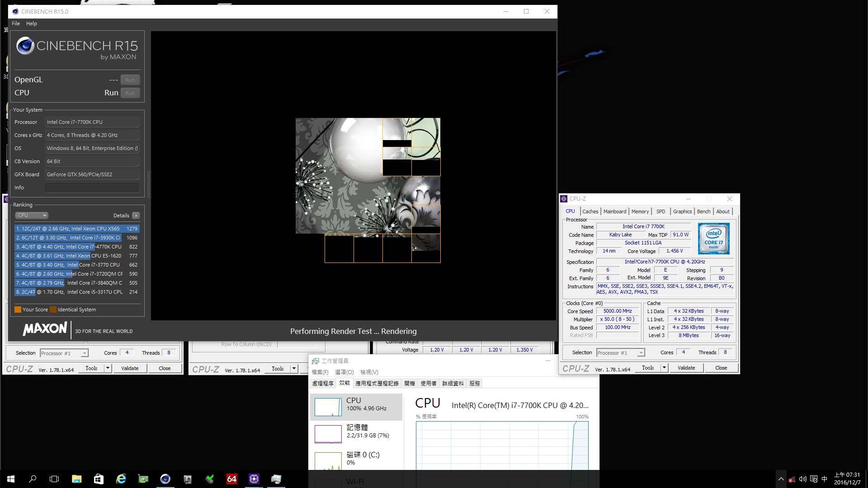Click the Identical System legend swatch

pyautogui.click(x=53, y=310)
